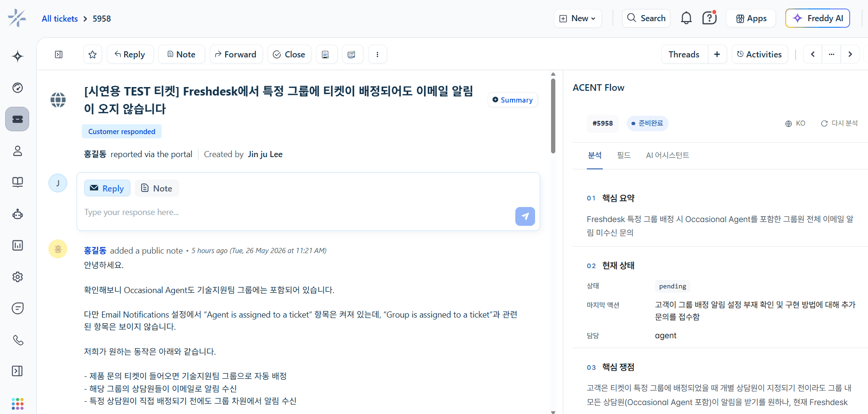This screenshot has width=868, height=414.
Task: Expand the sidebar panel arrow icon
Action: click(x=17, y=371)
